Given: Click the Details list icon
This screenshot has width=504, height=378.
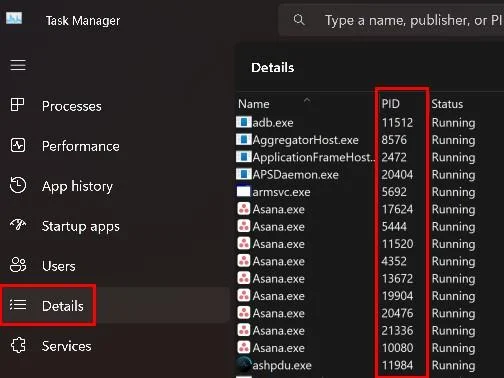Looking at the screenshot, I should 18,305.
